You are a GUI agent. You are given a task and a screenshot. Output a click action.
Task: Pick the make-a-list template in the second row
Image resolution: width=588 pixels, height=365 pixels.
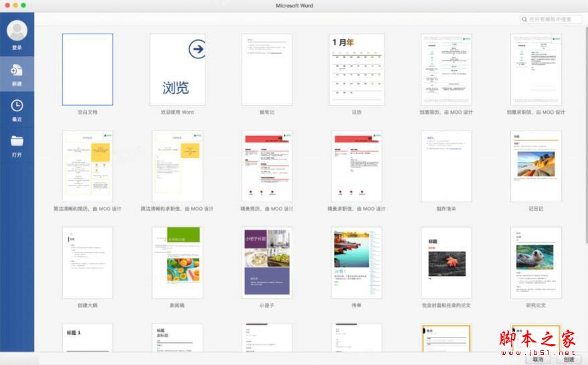446,166
